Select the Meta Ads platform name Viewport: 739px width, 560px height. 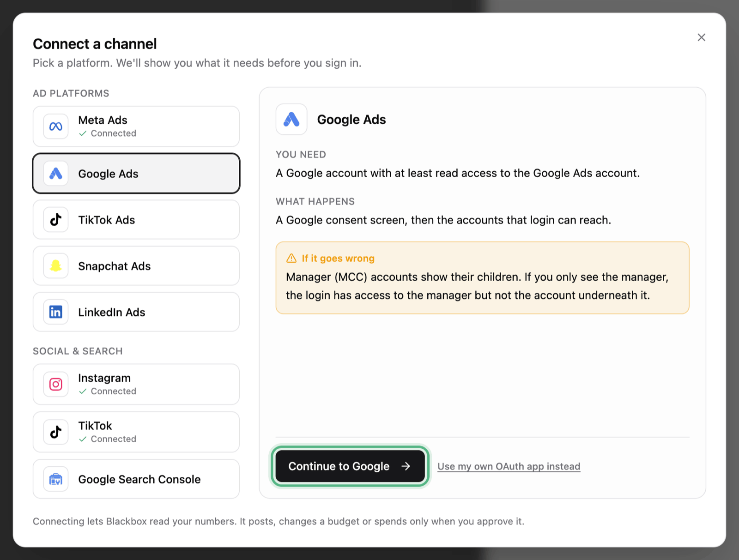tap(103, 120)
